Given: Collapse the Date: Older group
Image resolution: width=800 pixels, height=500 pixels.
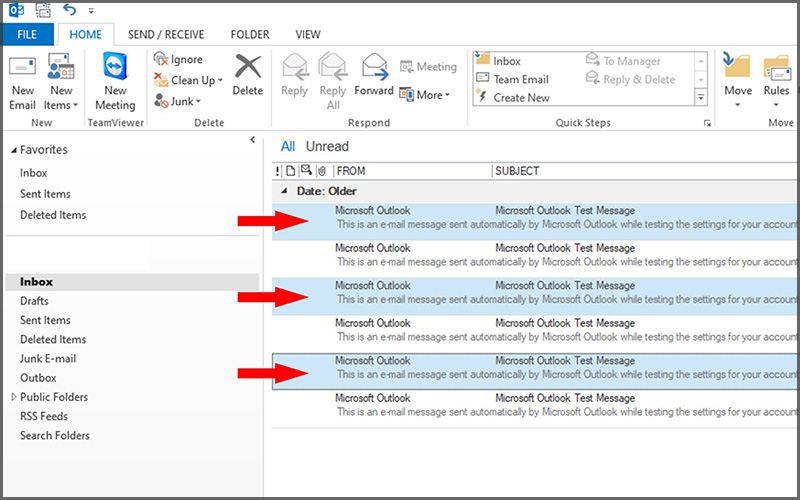Looking at the screenshot, I should click(x=284, y=191).
